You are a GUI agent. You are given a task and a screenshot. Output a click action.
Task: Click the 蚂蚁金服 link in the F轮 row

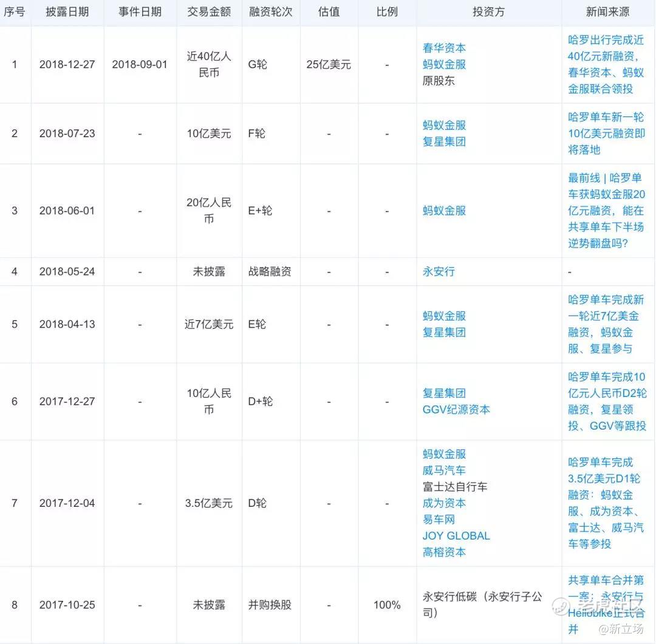click(x=444, y=125)
